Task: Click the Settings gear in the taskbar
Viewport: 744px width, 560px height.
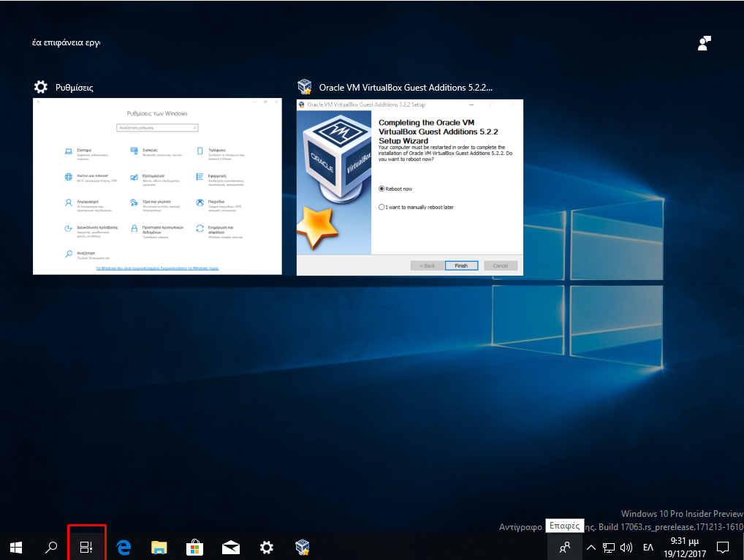Action: pyautogui.click(x=267, y=548)
